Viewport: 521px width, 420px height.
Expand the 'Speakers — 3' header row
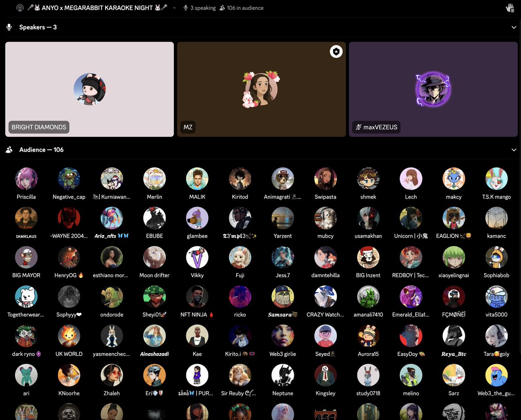38,27
